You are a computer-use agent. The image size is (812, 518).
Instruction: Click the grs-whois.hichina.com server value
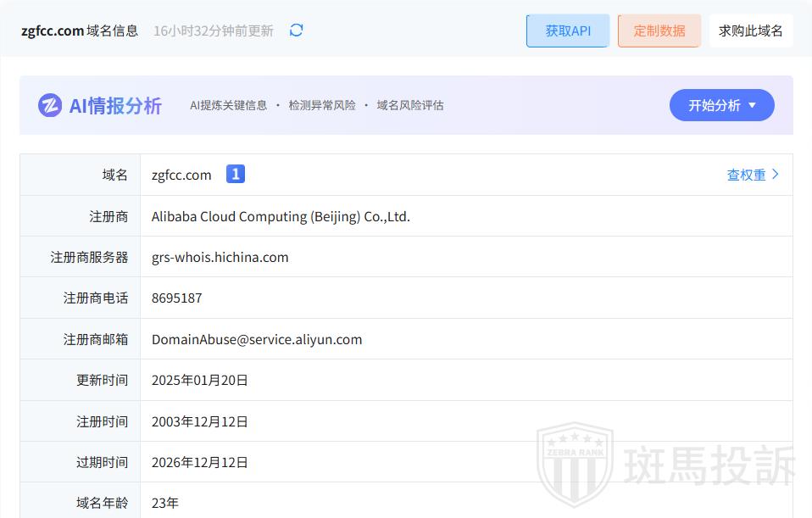coord(220,257)
